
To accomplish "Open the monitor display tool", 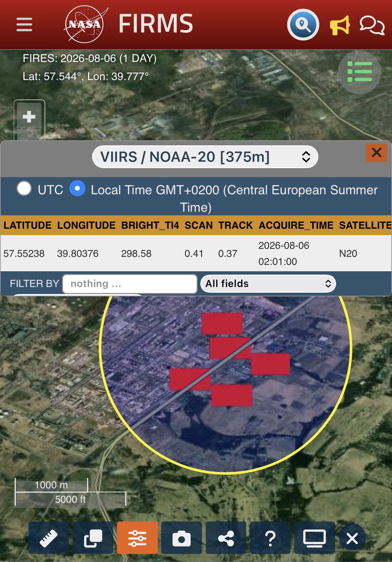I will pos(314,538).
